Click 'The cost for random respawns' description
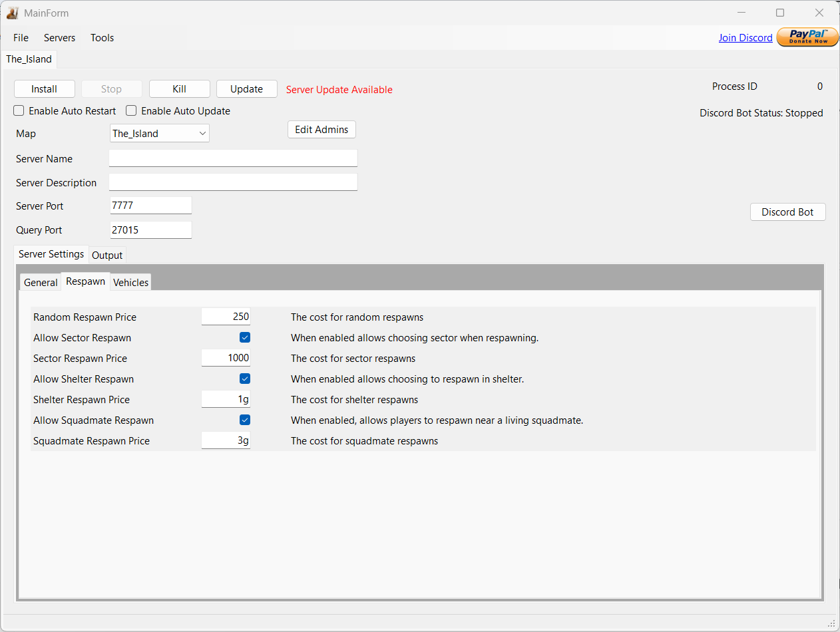Image resolution: width=840 pixels, height=632 pixels. [357, 317]
